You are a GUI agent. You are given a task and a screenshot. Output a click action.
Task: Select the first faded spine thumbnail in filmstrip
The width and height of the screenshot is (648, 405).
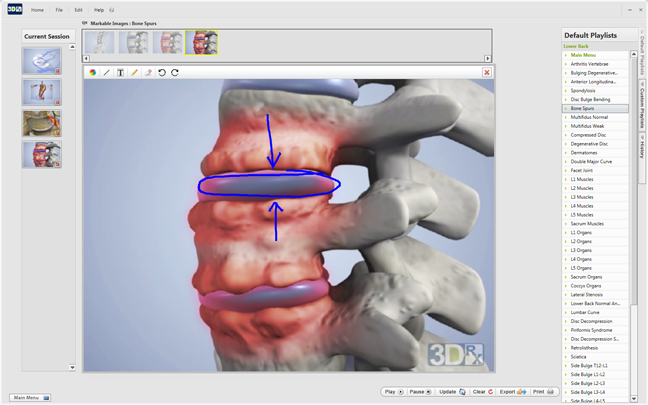99,42
